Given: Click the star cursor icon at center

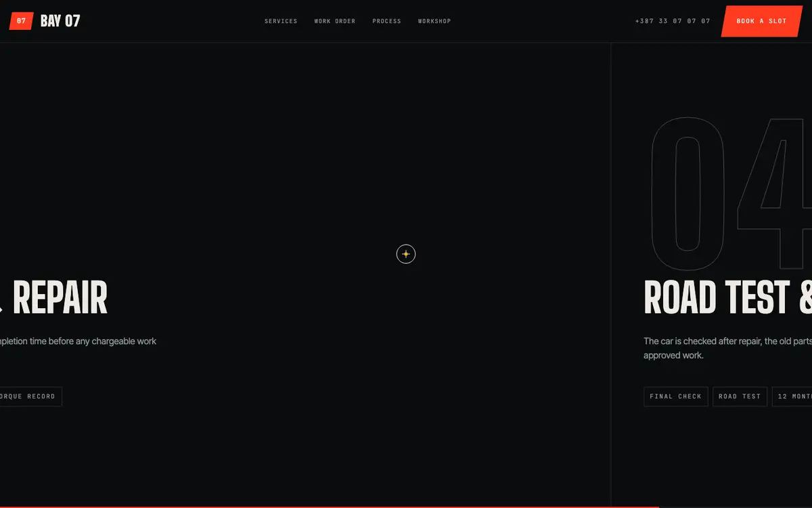Looking at the screenshot, I should pos(406,254).
